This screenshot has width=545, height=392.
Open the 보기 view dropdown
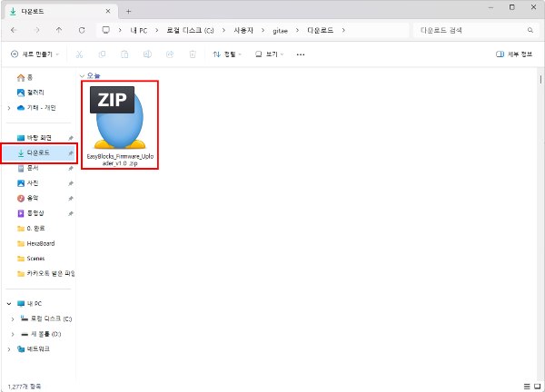coord(270,54)
